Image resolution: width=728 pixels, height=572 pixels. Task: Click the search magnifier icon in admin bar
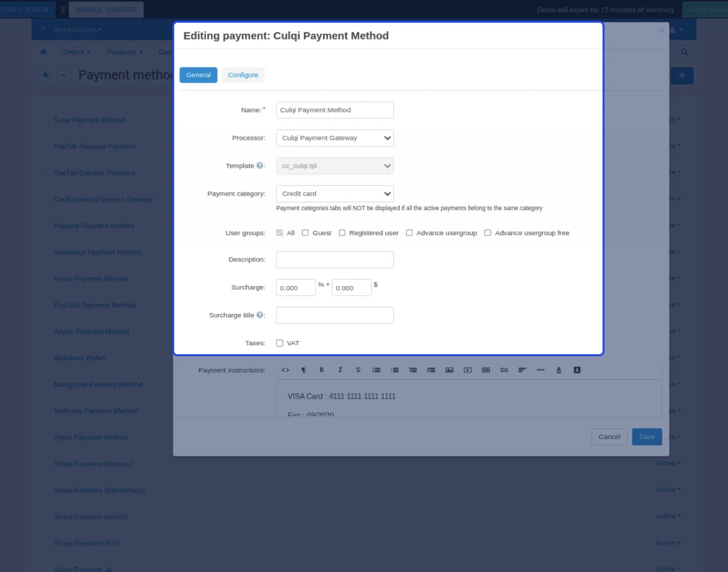click(x=684, y=52)
